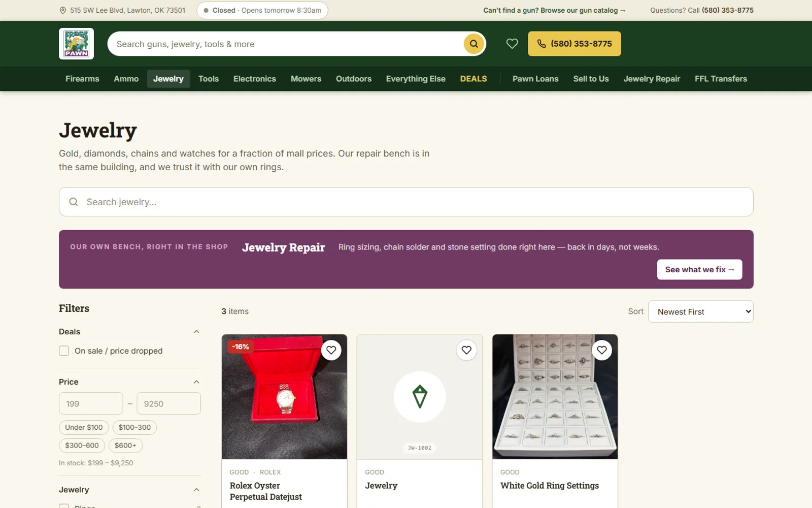Open FFL Transfers page

(721, 79)
